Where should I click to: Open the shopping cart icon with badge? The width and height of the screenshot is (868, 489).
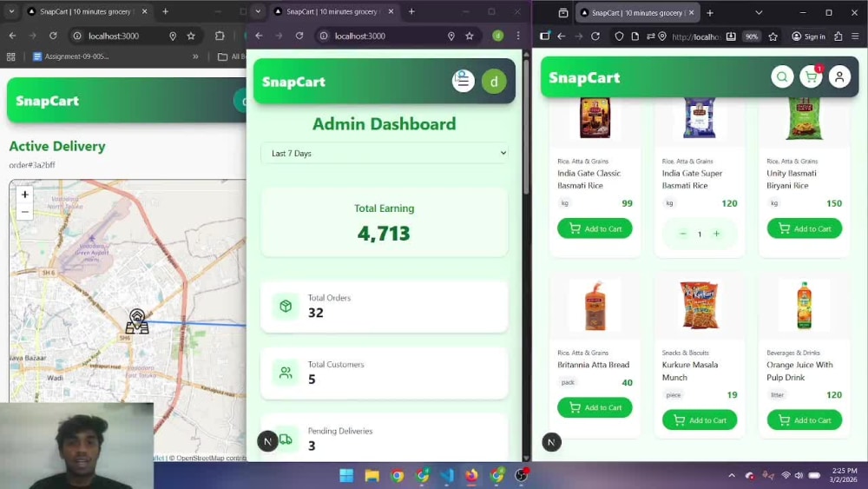coord(811,77)
